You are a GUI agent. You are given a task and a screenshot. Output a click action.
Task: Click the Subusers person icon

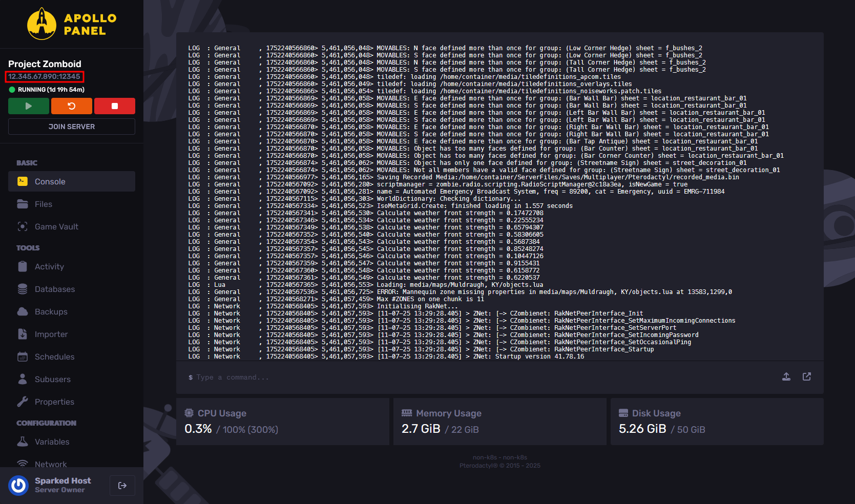(x=23, y=379)
